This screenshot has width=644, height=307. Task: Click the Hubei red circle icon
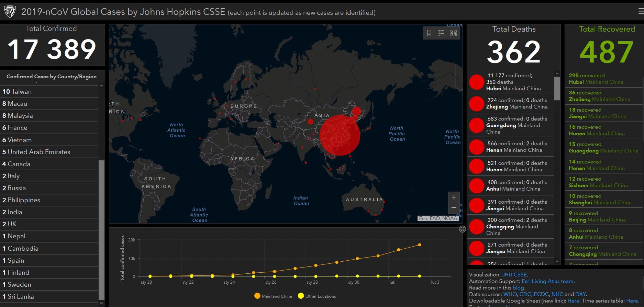[x=477, y=82]
